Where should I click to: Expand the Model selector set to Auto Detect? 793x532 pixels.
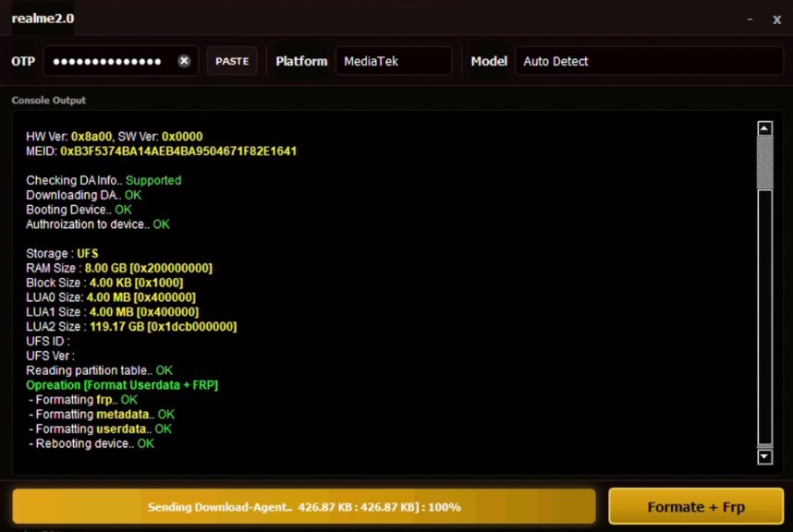click(648, 61)
